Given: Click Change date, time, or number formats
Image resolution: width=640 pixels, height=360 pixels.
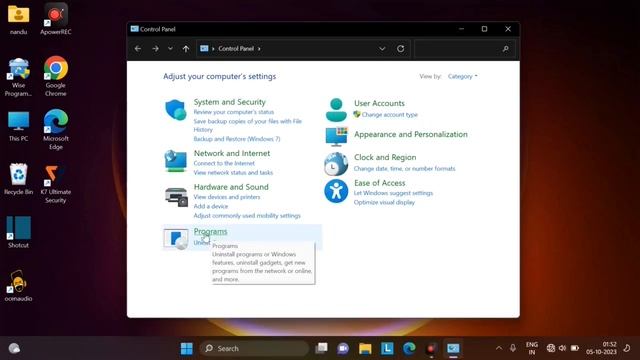Looking at the screenshot, I should tap(404, 169).
